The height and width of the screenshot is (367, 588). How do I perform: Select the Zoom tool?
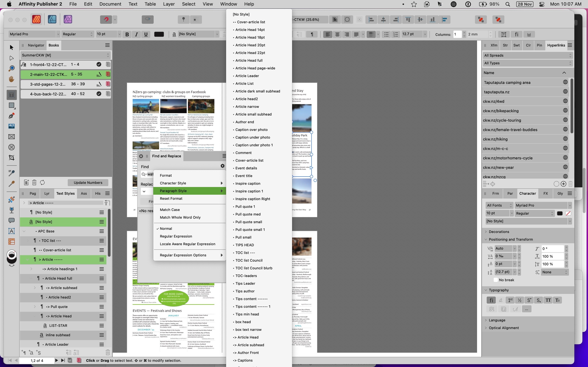point(11,68)
